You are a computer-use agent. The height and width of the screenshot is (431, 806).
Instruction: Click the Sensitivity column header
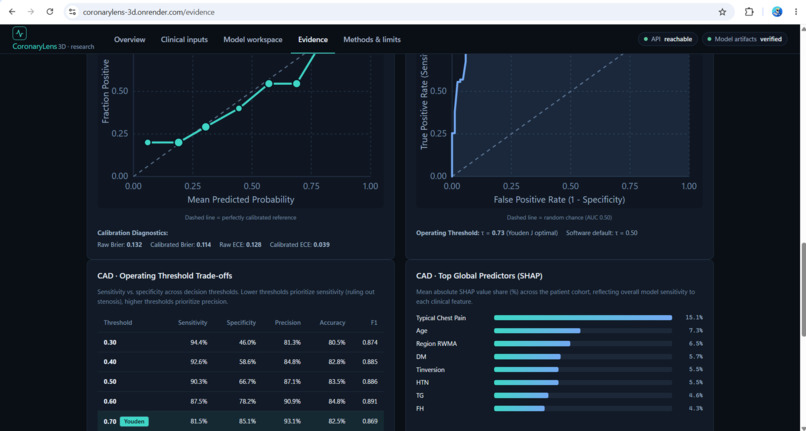pyautogui.click(x=193, y=323)
